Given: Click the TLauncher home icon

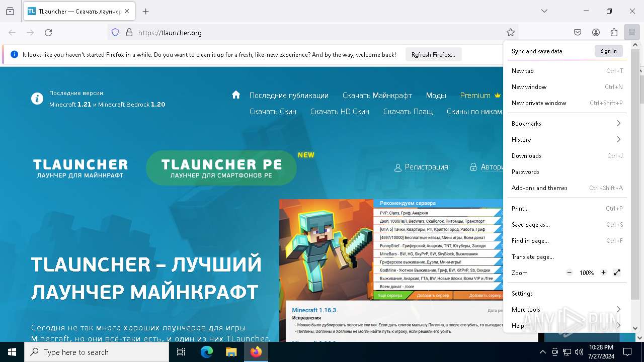Looking at the screenshot, I should [x=236, y=95].
